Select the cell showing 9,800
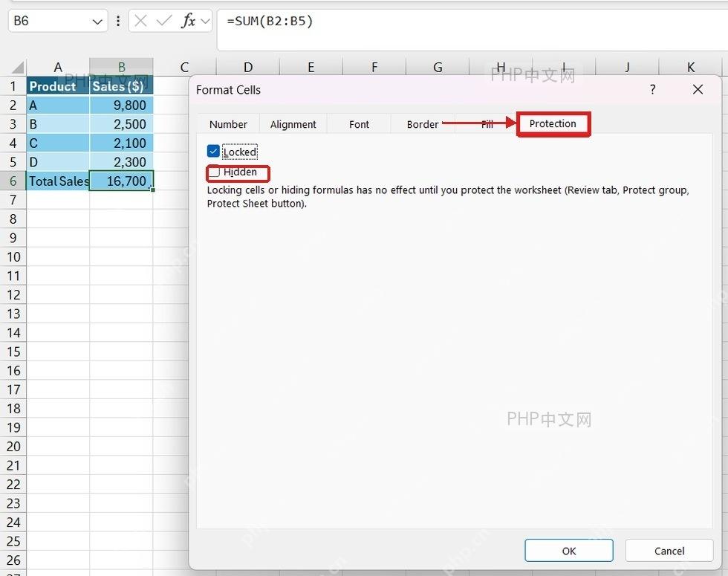The image size is (728, 576). (x=121, y=105)
